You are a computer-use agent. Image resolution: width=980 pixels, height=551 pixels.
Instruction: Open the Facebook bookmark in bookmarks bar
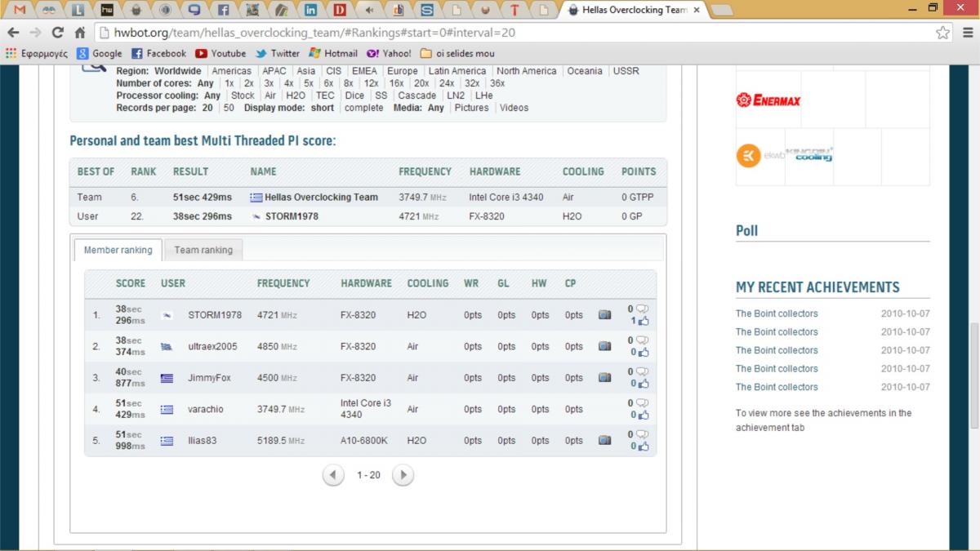tap(159, 54)
